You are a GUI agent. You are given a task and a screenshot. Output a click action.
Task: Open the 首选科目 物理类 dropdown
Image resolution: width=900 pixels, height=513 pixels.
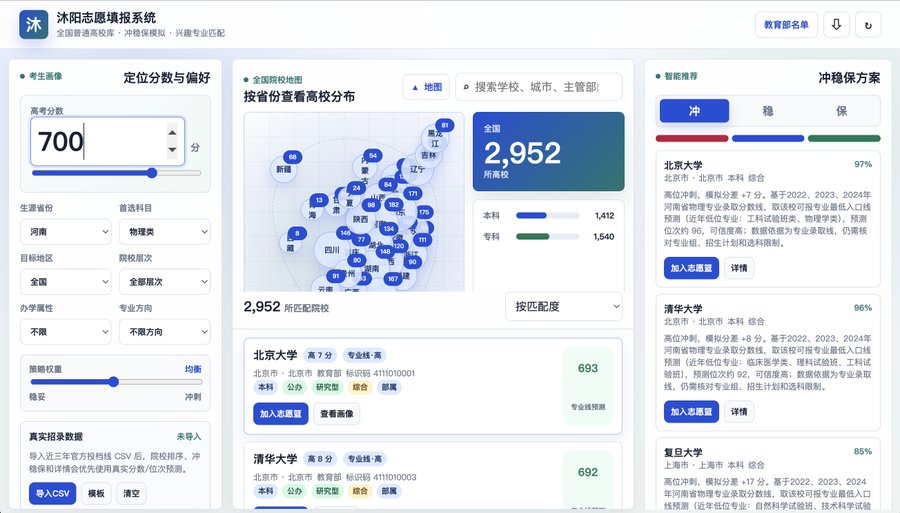(165, 232)
